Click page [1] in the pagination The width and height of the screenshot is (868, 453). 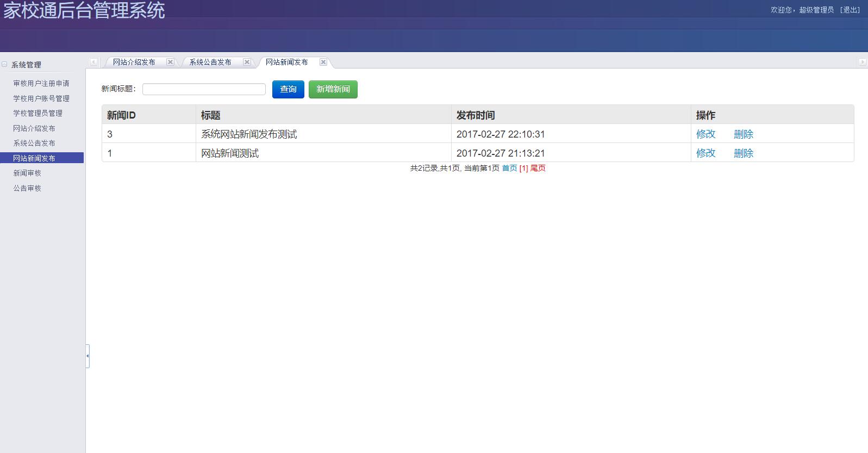click(523, 168)
